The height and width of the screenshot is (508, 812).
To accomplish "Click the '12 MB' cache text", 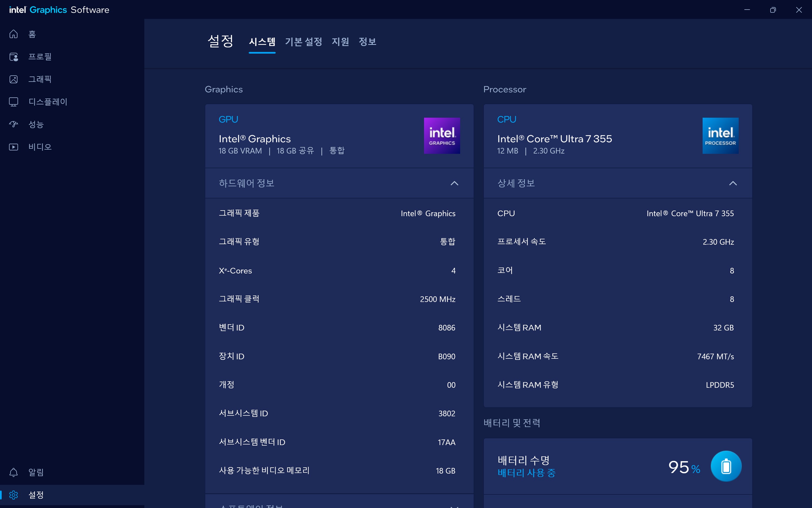I will tap(507, 151).
